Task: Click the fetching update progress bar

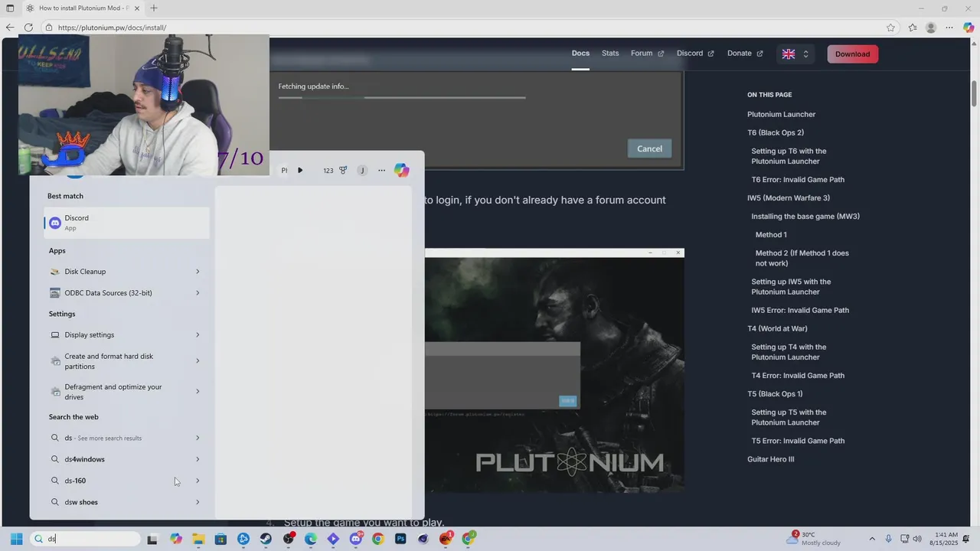Action: tap(401, 98)
